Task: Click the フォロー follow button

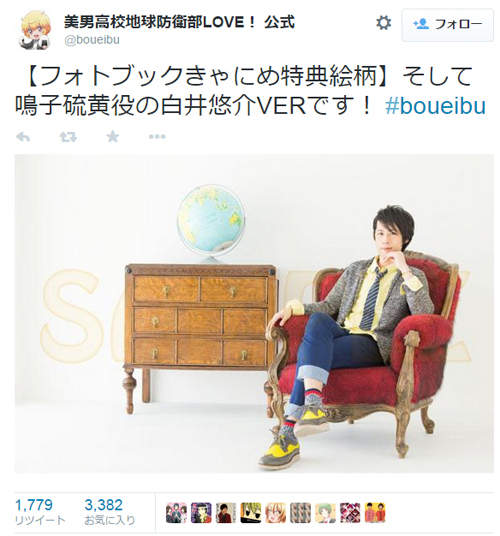Action: tap(448, 25)
